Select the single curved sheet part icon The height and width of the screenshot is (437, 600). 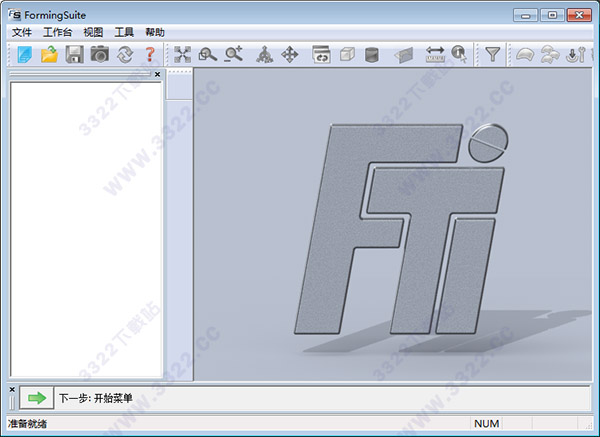pyautogui.click(x=525, y=54)
